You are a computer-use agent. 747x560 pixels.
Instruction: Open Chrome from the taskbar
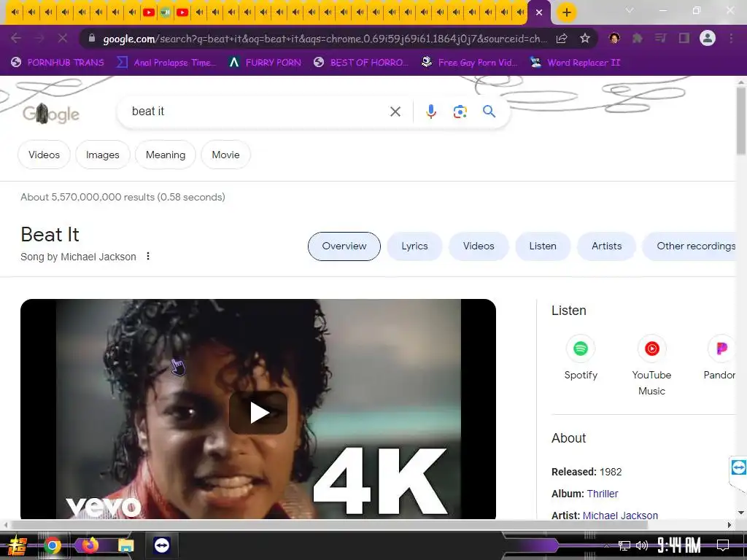point(53,545)
